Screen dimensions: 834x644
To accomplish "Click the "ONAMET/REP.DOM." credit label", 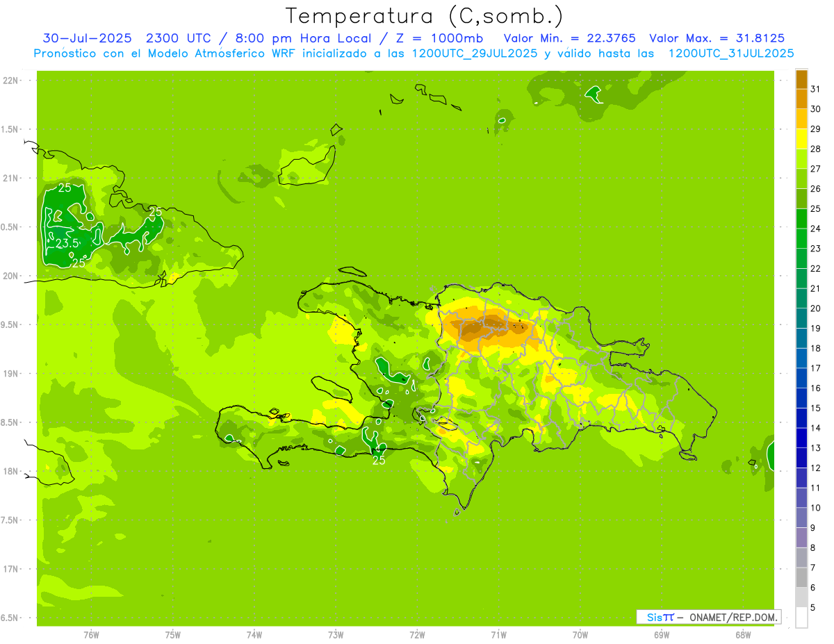I will pos(733,617).
